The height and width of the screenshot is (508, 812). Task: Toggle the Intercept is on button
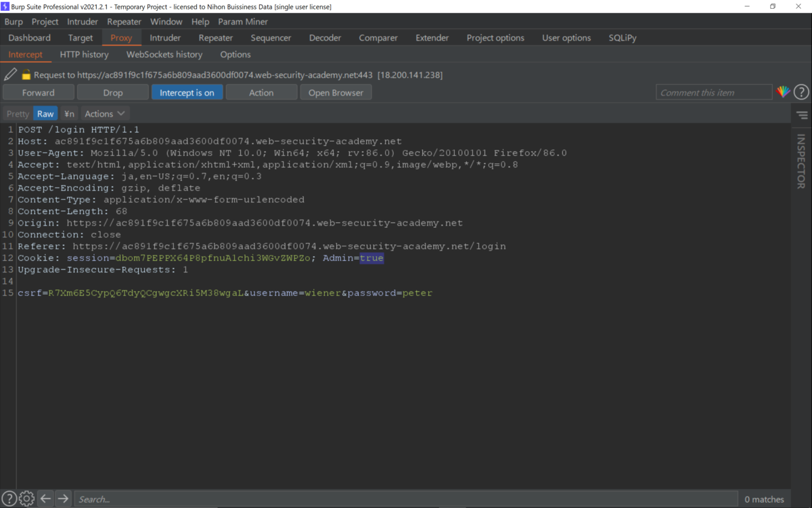pos(187,93)
